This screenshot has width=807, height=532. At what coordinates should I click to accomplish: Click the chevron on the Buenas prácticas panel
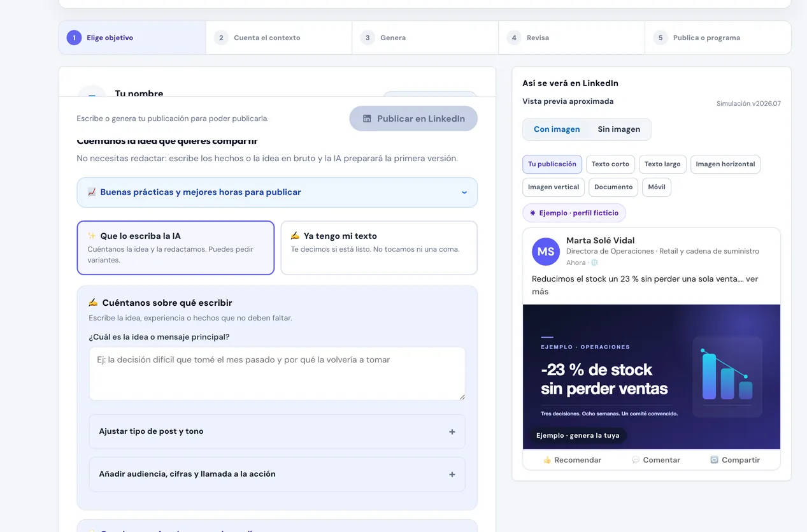click(464, 192)
